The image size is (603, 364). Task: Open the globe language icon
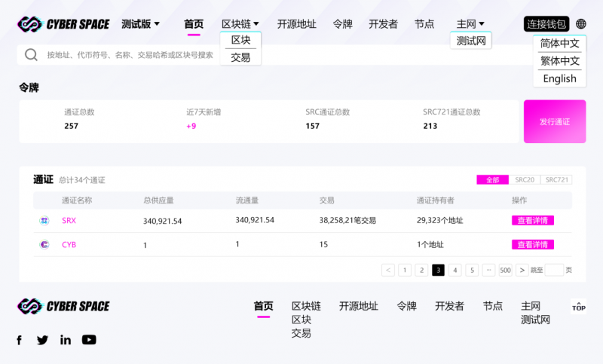580,24
